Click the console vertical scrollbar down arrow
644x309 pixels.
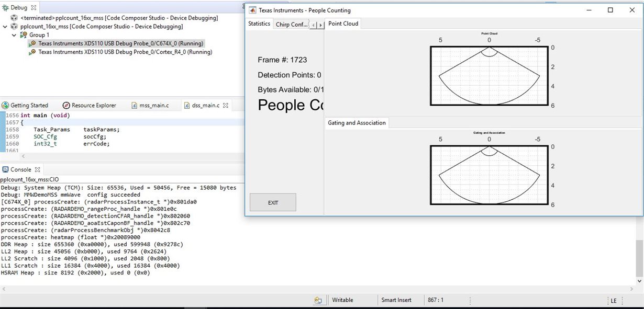640,281
